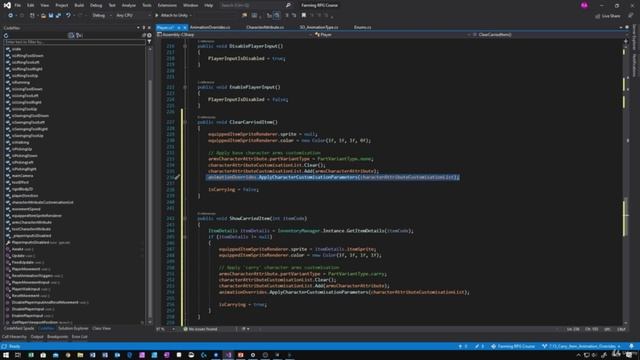Switch to the Class View tab
The image size is (640, 360).
coord(101,329)
